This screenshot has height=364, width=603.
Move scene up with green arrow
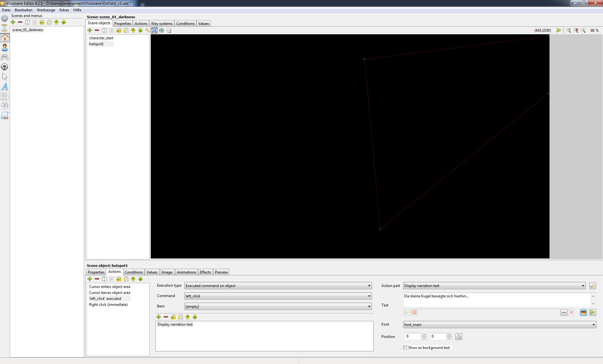(x=56, y=22)
